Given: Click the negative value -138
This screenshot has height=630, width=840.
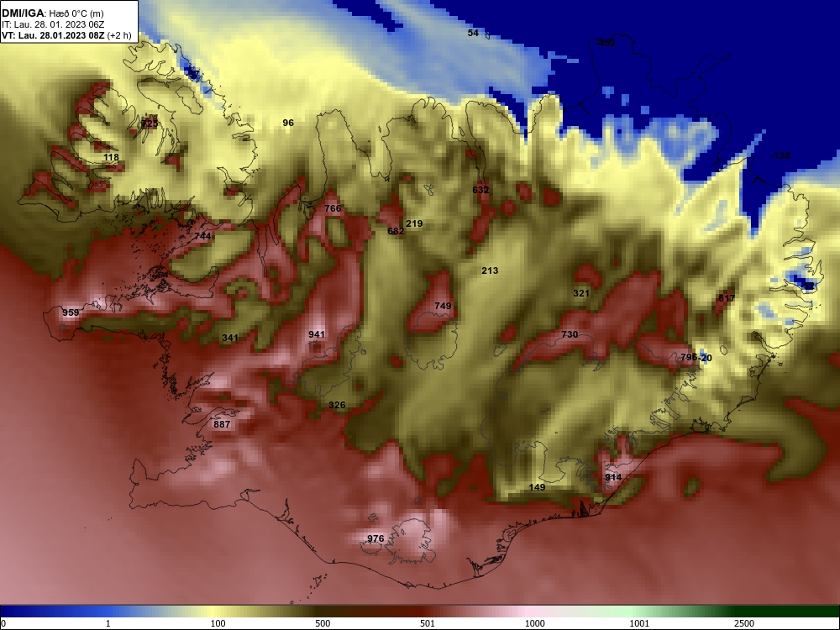Looking at the screenshot, I should click(x=780, y=155).
